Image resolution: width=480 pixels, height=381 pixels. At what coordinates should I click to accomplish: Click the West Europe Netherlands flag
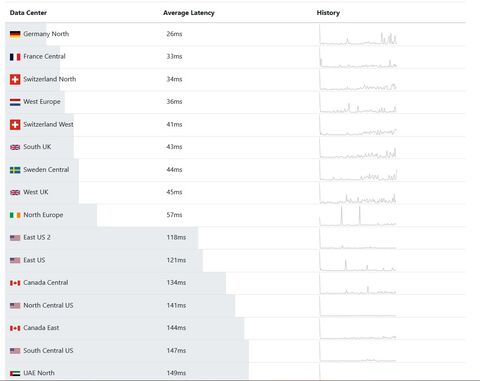click(x=15, y=102)
